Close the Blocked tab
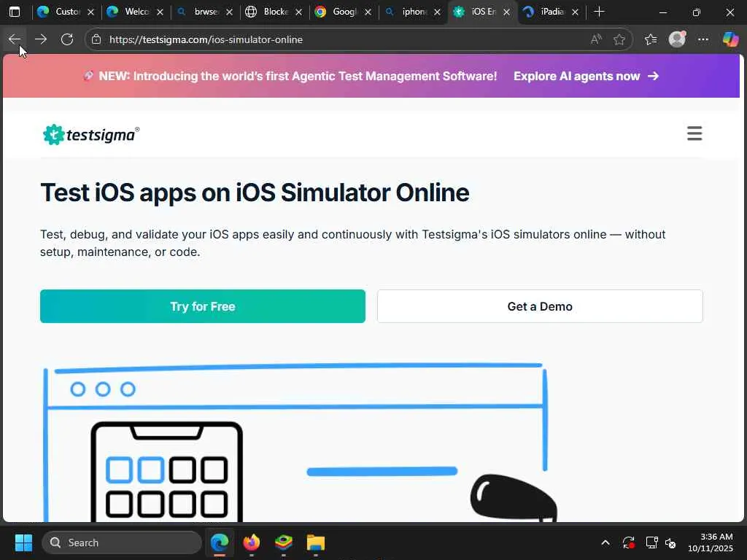747x560 pixels. click(298, 12)
